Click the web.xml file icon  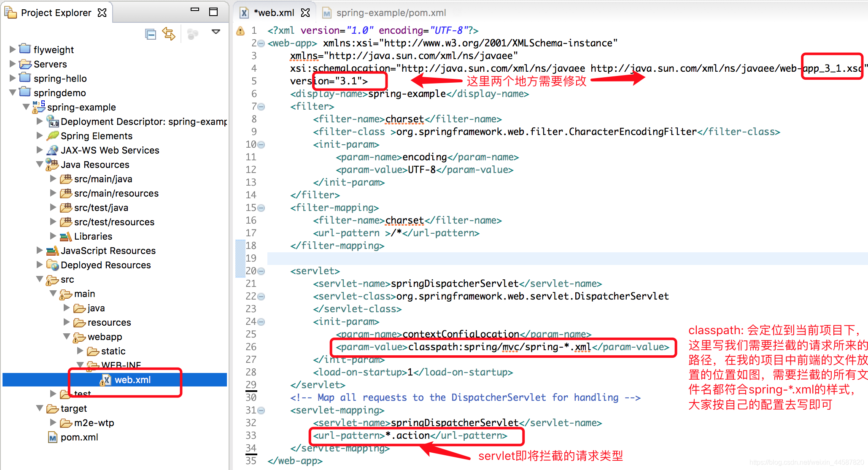106,380
